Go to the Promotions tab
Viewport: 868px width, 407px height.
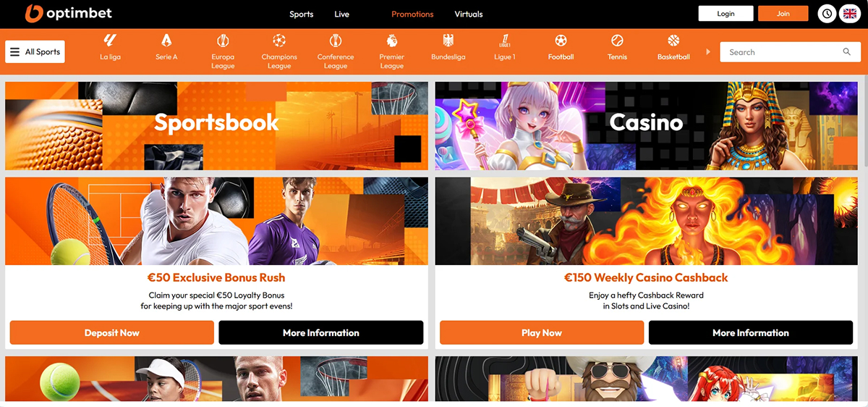412,14
